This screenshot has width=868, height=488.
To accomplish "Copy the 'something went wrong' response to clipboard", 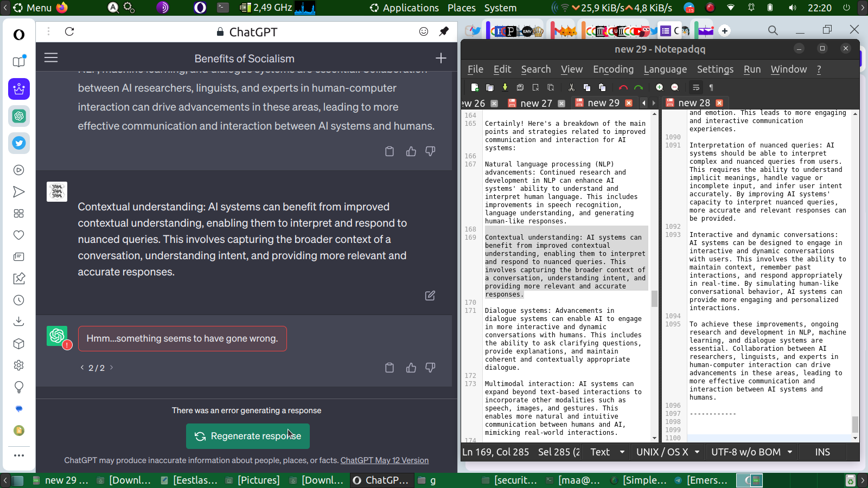I will point(389,368).
